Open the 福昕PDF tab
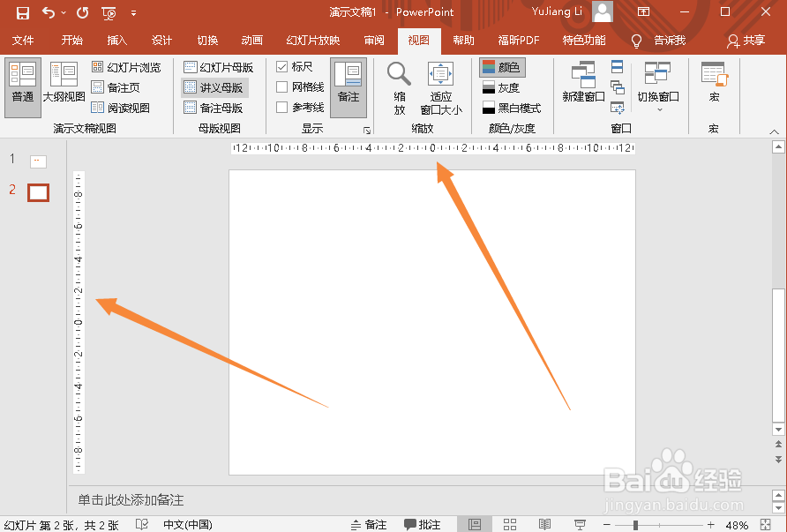787x532 pixels. pyautogui.click(x=519, y=41)
